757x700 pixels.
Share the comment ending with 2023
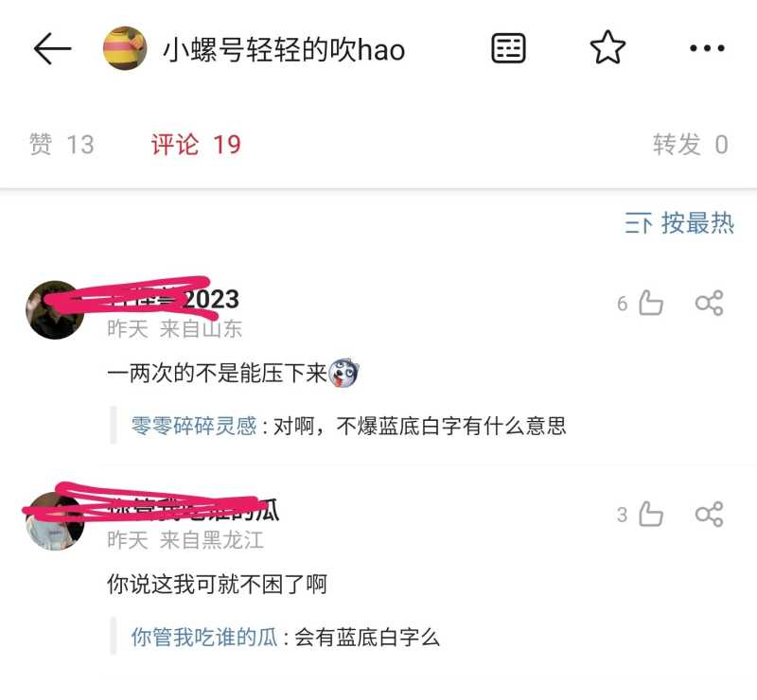[x=709, y=303]
